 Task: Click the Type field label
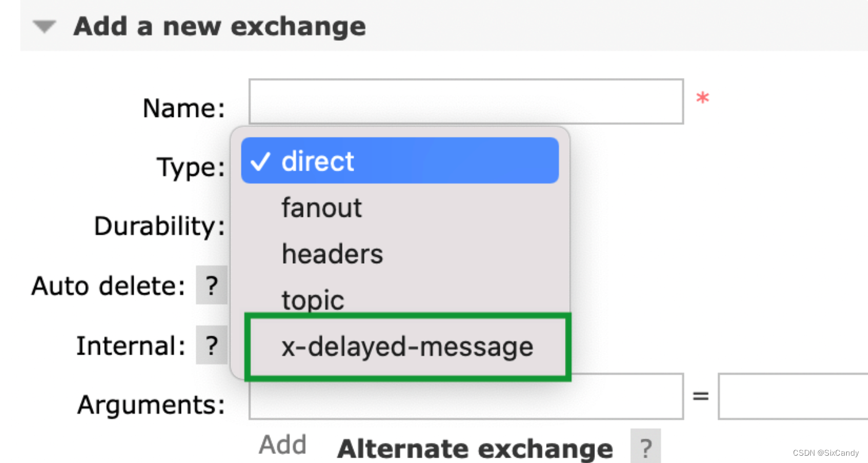[x=191, y=167]
